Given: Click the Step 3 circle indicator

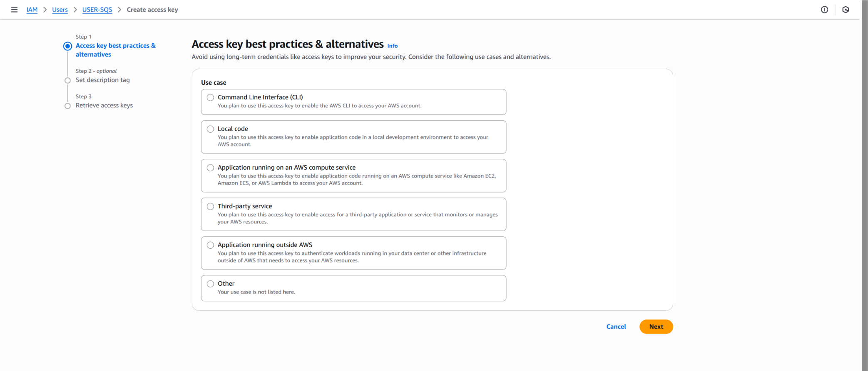Looking at the screenshot, I should point(67,106).
